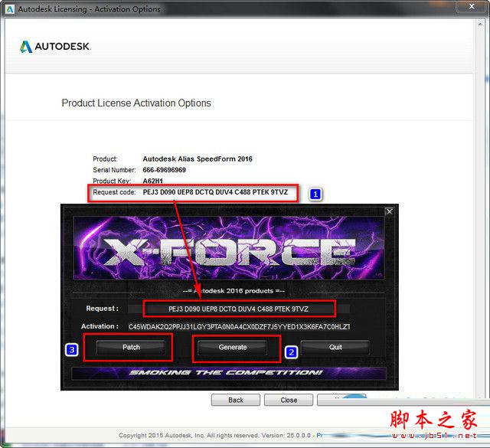Click the Autodesk title bar app icon
The height and width of the screenshot is (448, 490).
10,9
